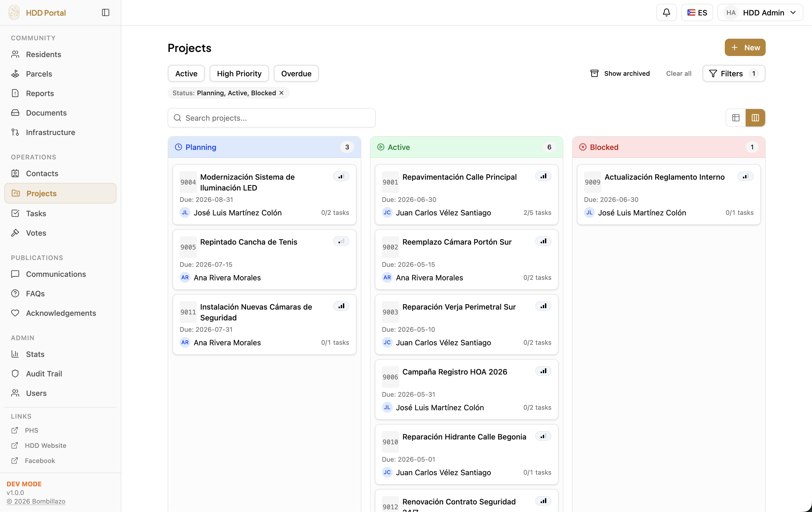Focus the Search projects field
The width and height of the screenshot is (812, 512).
click(271, 118)
